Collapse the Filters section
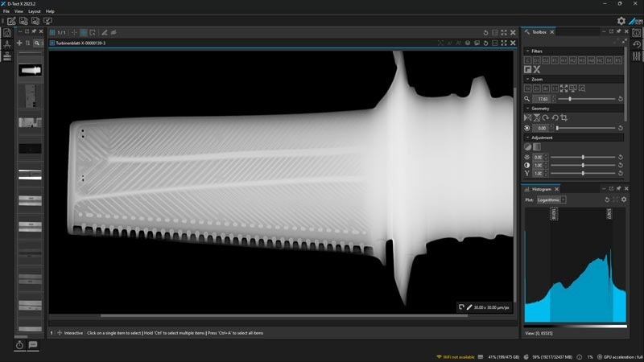 pos(528,51)
